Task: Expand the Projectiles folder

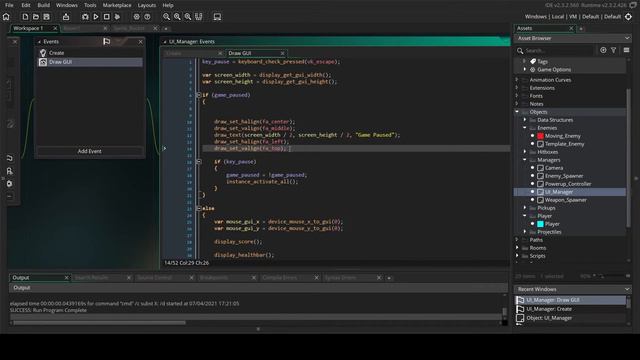Action: pos(525,232)
